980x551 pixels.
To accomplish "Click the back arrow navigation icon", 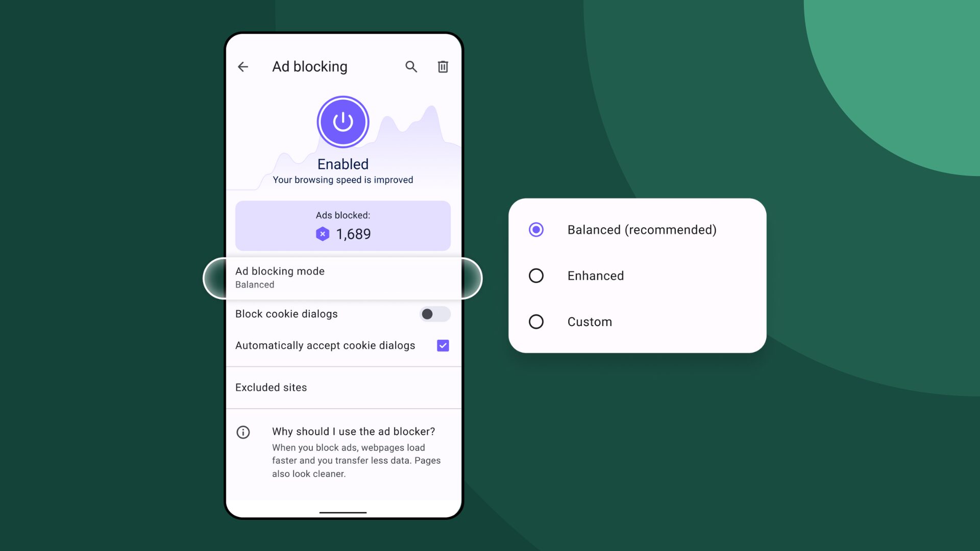I will [242, 67].
